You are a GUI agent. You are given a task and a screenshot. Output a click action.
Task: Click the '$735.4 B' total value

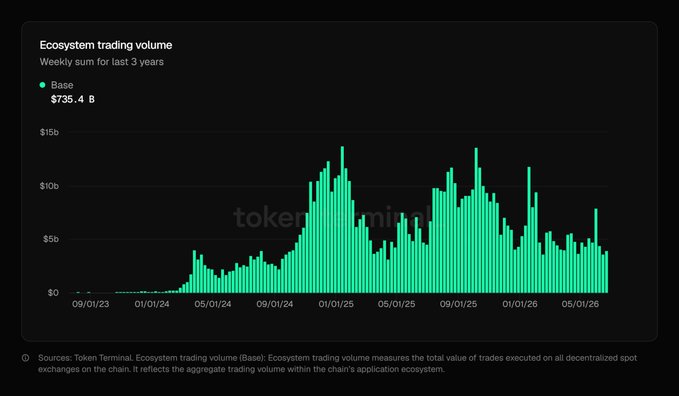[x=72, y=99]
